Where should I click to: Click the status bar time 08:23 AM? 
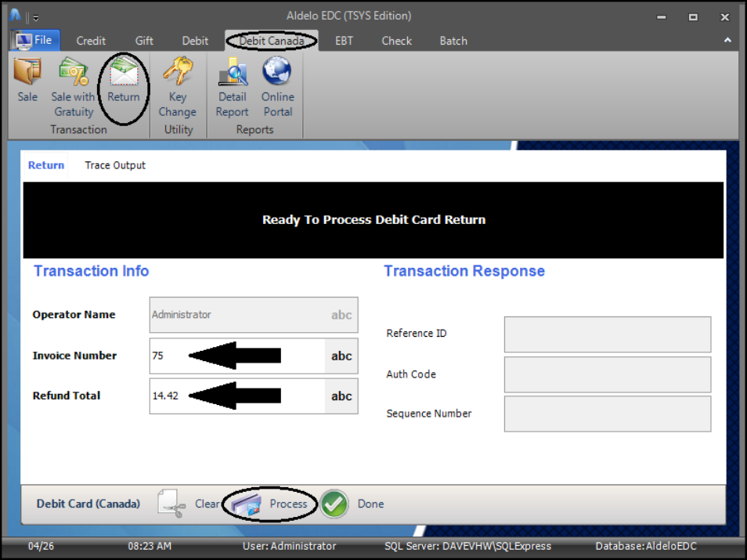point(149,546)
